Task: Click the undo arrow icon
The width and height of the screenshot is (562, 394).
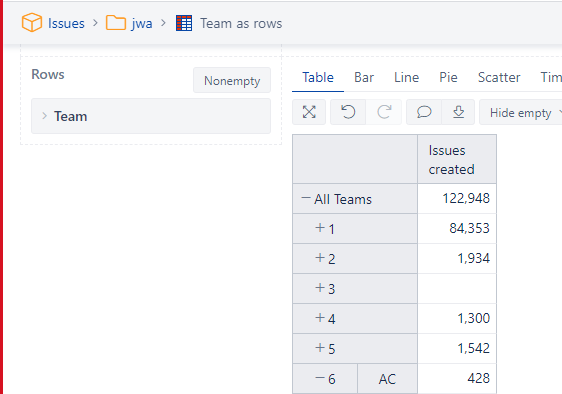Action: (x=348, y=112)
